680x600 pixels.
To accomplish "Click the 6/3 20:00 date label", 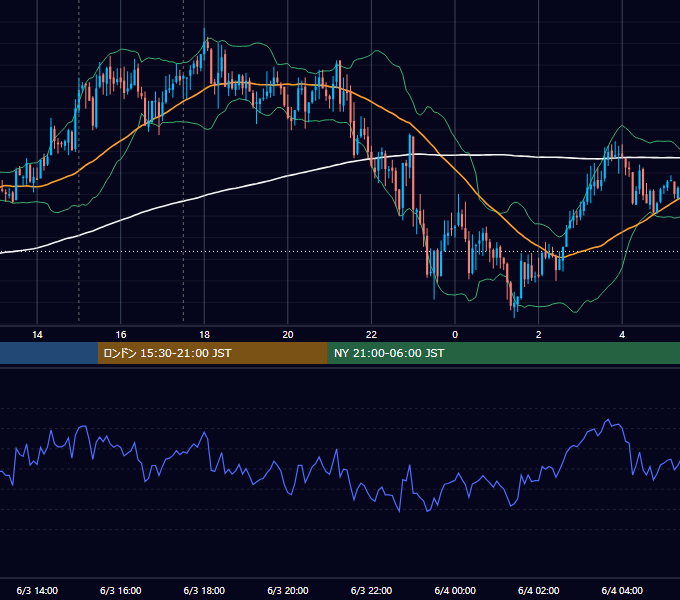I will [288, 590].
